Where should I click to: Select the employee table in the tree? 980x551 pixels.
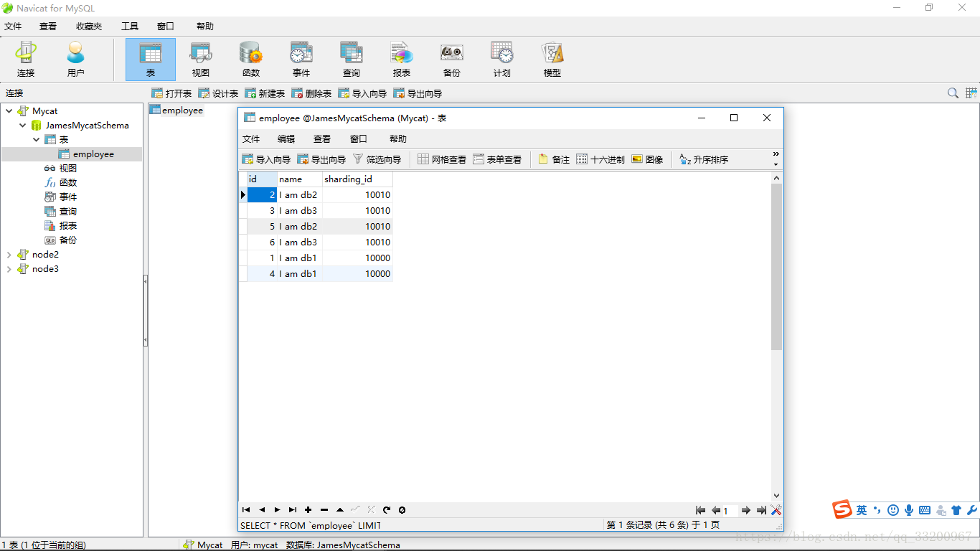[x=93, y=154]
